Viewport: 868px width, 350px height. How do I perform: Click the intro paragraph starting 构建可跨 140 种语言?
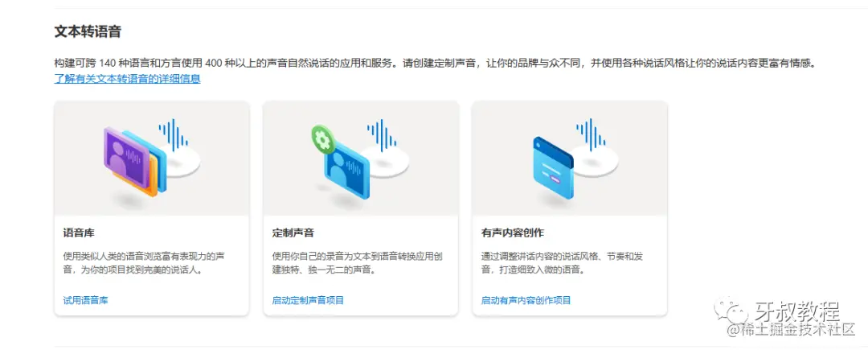435,63
